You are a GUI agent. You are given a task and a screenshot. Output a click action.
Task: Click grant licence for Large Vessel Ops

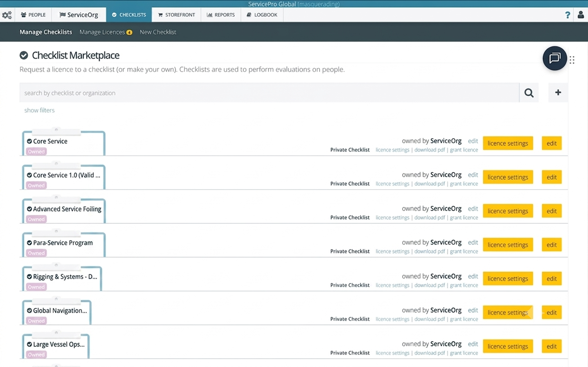tap(464, 353)
